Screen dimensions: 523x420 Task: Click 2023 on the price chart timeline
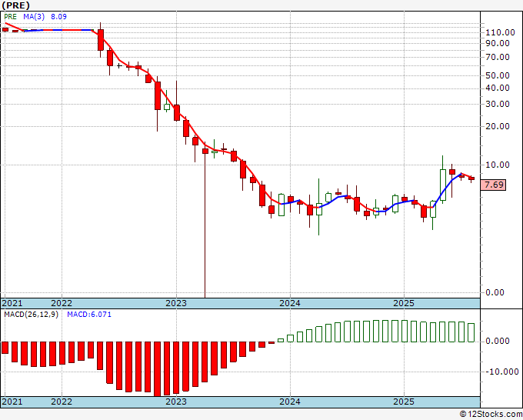[x=176, y=303]
